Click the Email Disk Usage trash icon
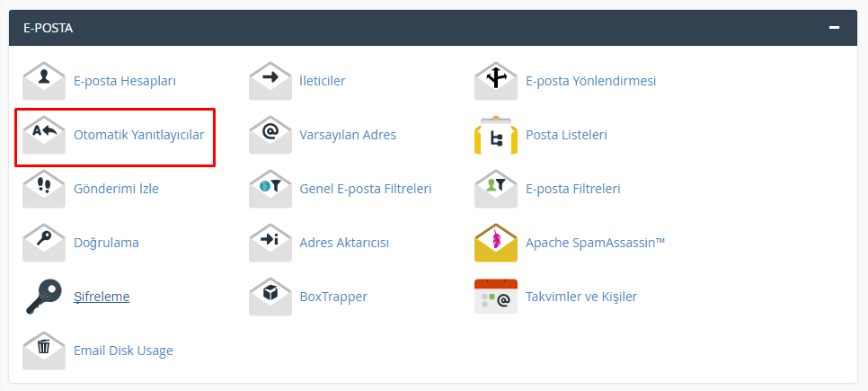Image resolution: width=868 pixels, height=391 pixels. (44, 351)
